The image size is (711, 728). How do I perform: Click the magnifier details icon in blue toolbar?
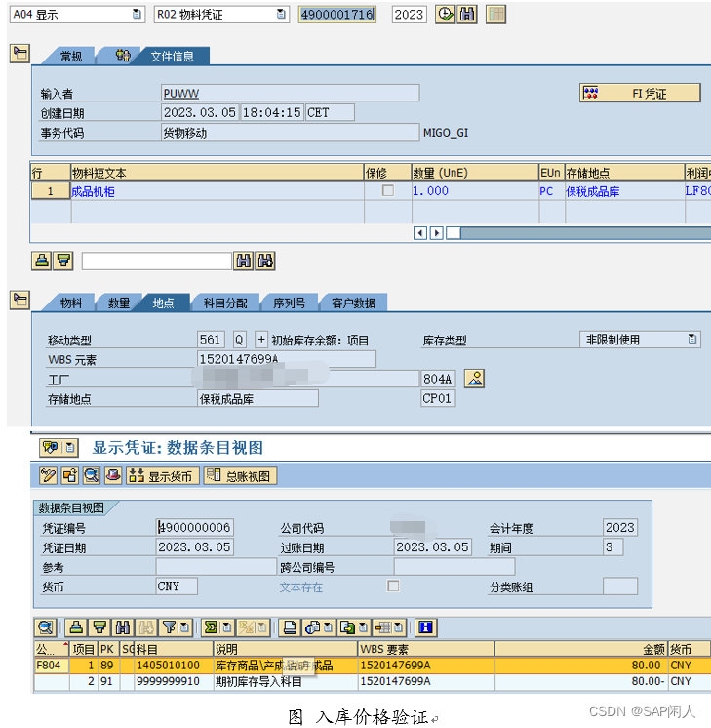pos(92,476)
